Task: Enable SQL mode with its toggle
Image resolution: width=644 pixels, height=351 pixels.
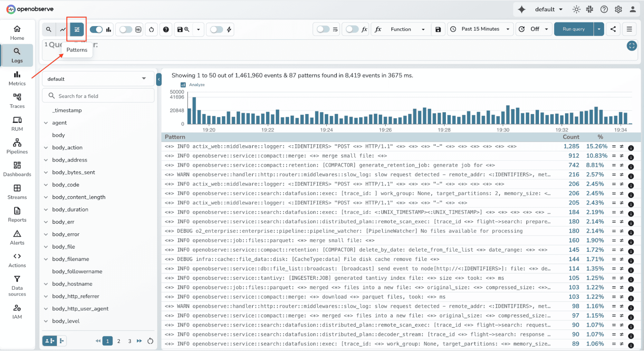Action: tap(126, 29)
